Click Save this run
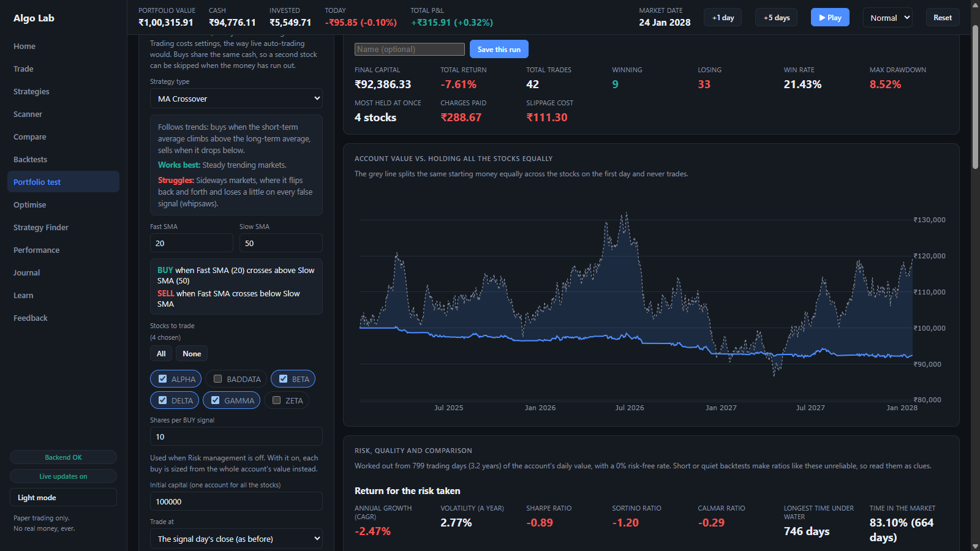980x551 pixels. click(x=499, y=49)
